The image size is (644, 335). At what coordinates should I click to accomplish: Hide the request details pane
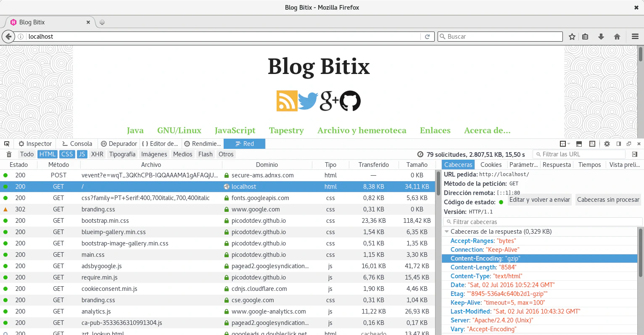click(635, 154)
